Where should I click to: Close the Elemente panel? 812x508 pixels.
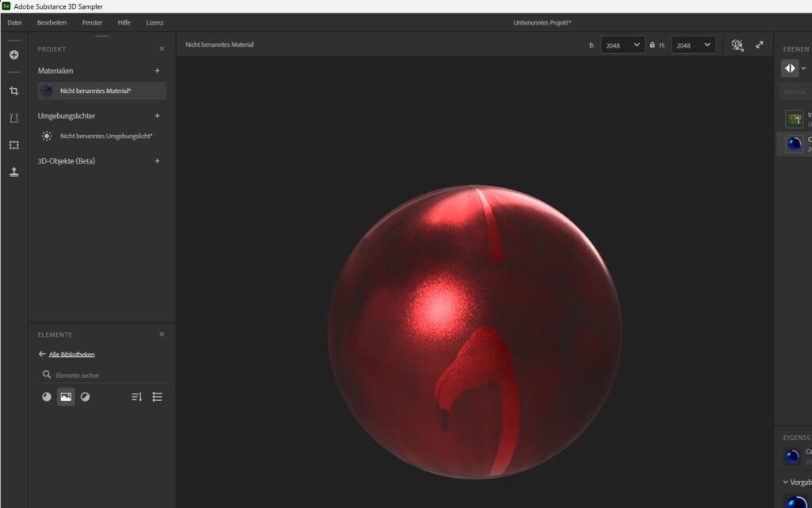coord(162,334)
